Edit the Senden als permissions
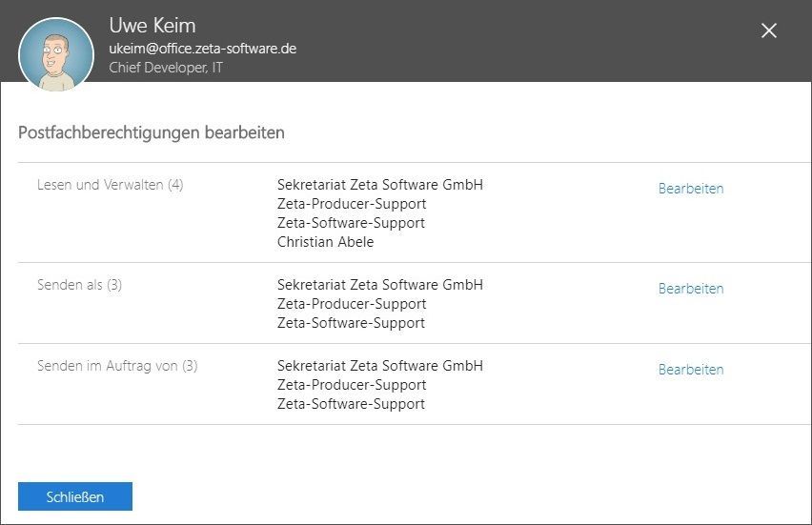The height and width of the screenshot is (525, 812). 690,289
